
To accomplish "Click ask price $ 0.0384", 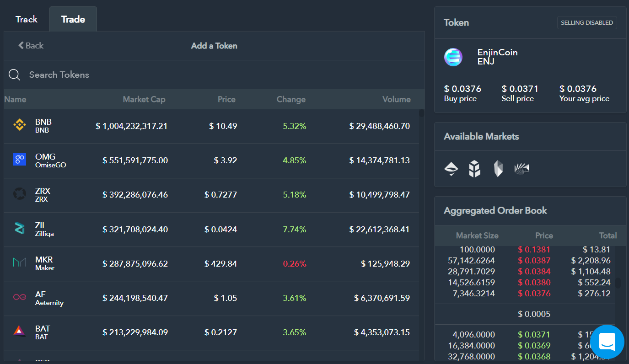I will [x=534, y=272].
